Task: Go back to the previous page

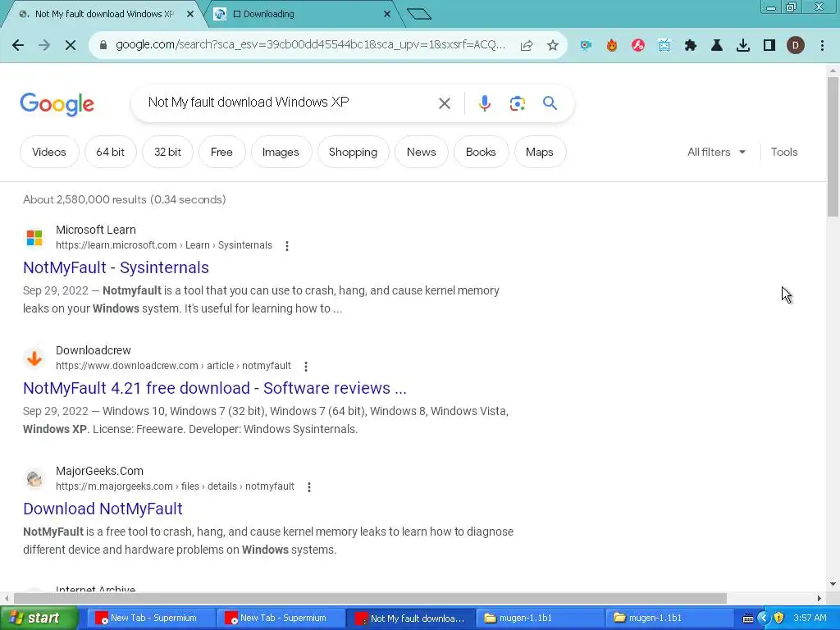Action: 18,45
